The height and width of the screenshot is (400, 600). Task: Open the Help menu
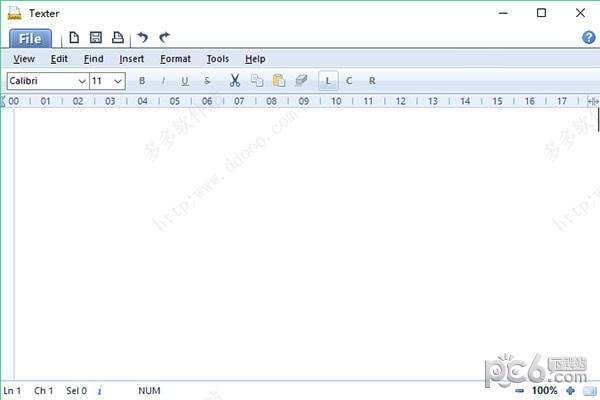coord(255,59)
